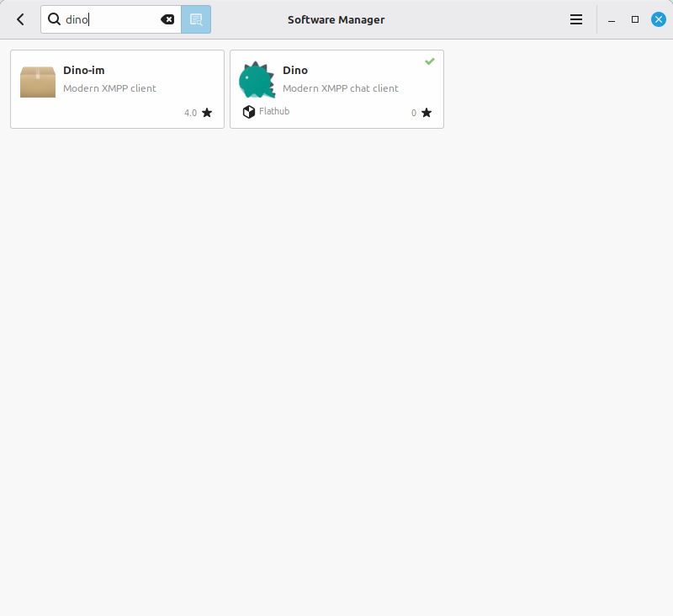This screenshot has width=673, height=616.
Task: Open the hamburger menu
Action: point(576,19)
